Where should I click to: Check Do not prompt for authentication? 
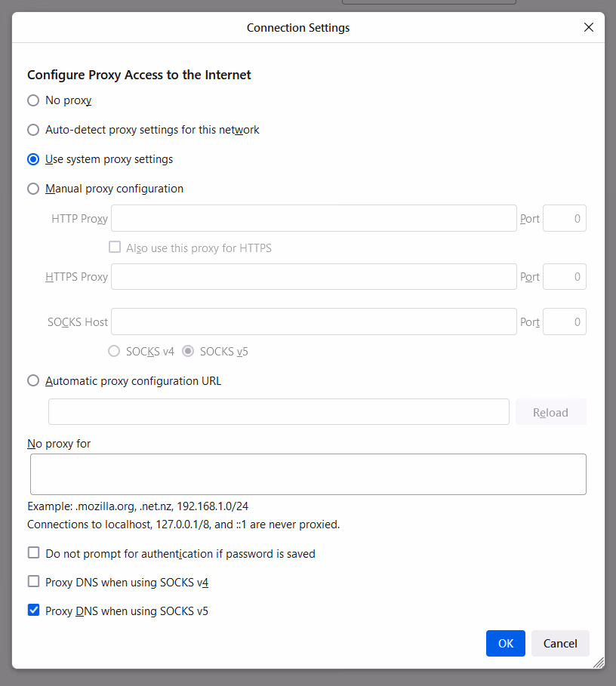[33, 552]
